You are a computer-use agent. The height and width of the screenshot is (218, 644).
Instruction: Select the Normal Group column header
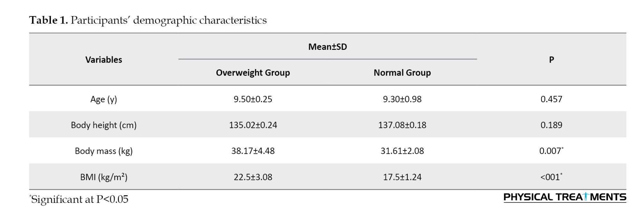click(x=402, y=73)
